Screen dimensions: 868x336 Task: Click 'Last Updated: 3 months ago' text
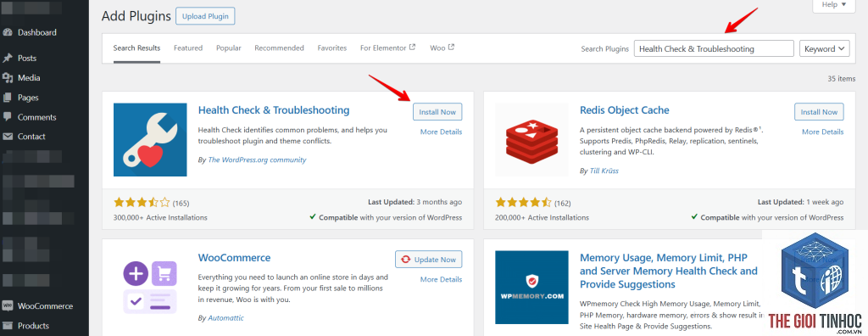[415, 203]
